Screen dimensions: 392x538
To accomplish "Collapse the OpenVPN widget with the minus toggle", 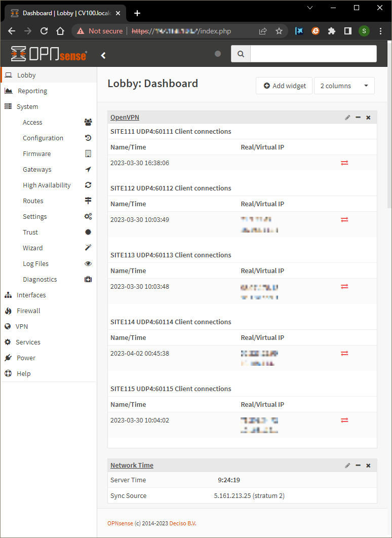I will (358, 117).
